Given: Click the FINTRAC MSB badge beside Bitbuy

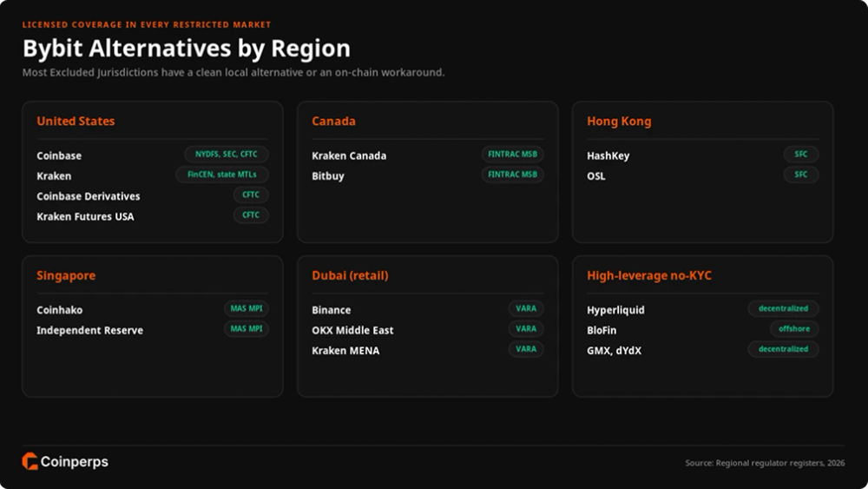Looking at the screenshot, I should [x=513, y=175].
